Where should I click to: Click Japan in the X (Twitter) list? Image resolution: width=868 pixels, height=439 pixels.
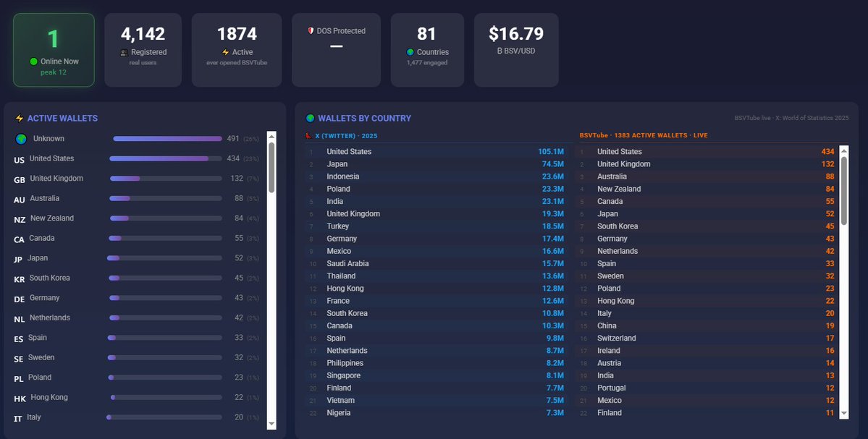pos(337,164)
